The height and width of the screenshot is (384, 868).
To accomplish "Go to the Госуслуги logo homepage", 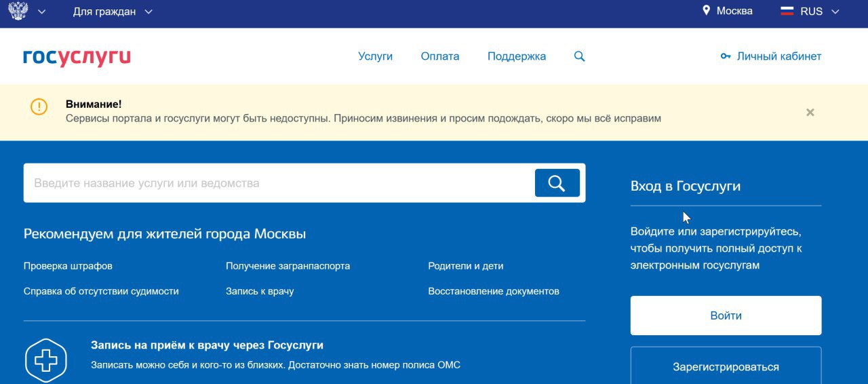I will 77,57.
